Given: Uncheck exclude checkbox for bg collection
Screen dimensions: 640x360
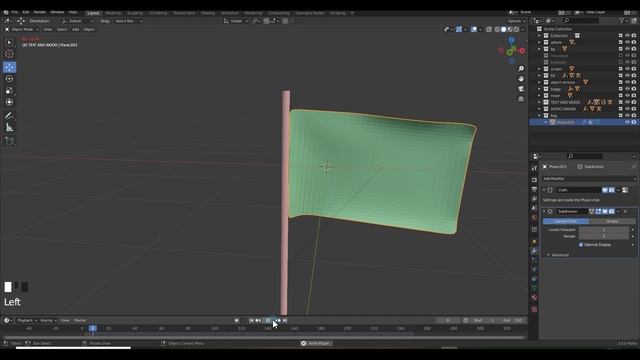Looking at the screenshot, I should pyautogui.click(x=621, y=49).
